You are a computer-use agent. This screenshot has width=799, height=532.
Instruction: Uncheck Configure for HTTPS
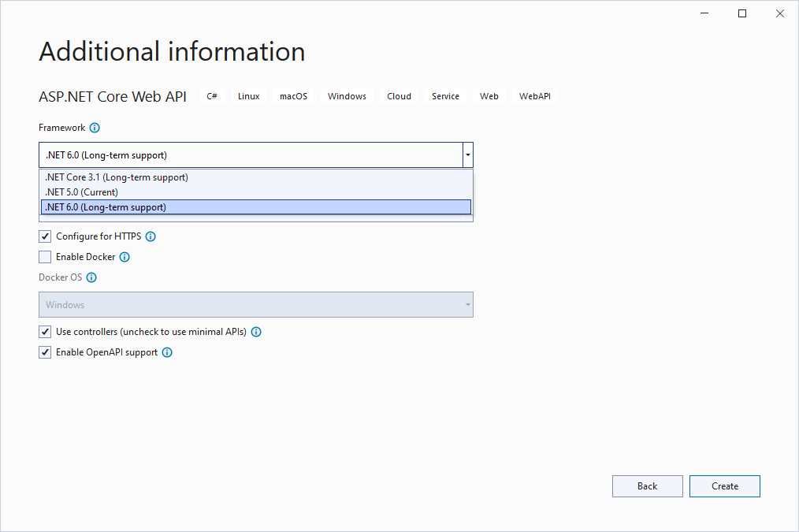45,236
